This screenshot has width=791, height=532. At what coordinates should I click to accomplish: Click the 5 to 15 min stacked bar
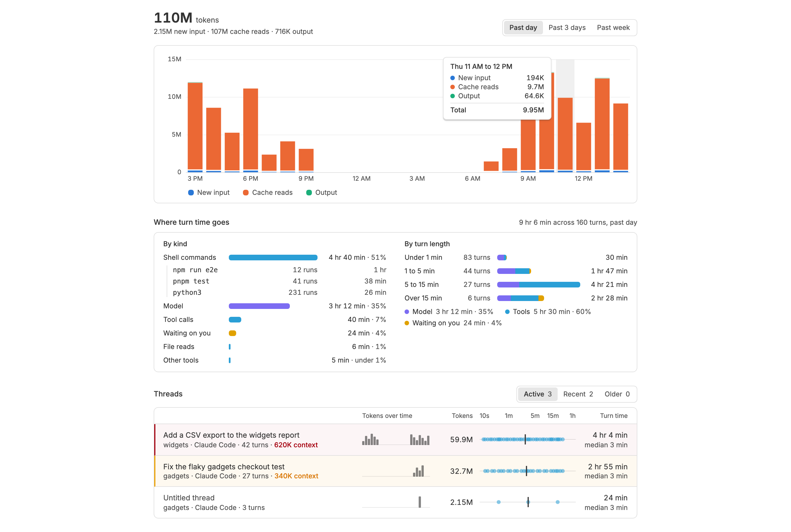pyautogui.click(x=538, y=285)
